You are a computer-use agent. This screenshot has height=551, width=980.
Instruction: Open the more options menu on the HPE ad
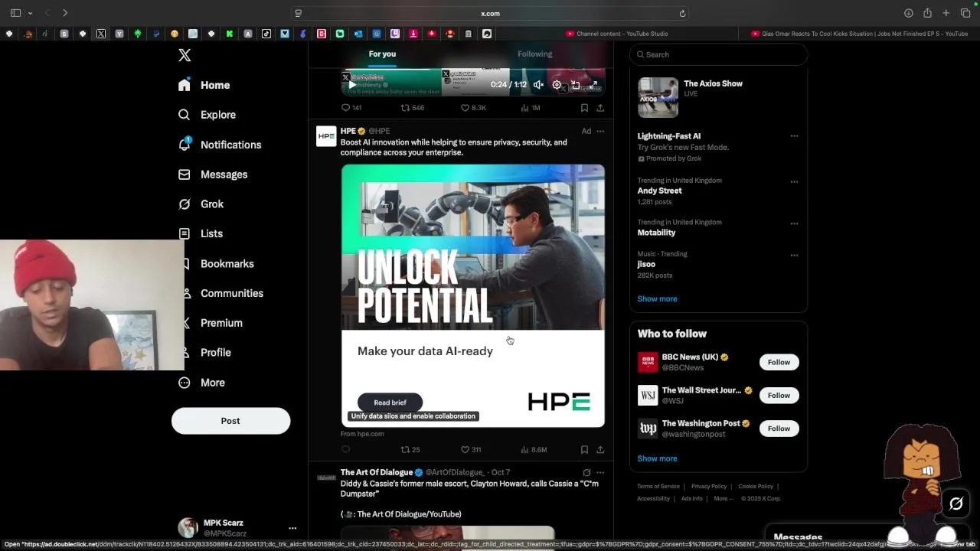600,131
